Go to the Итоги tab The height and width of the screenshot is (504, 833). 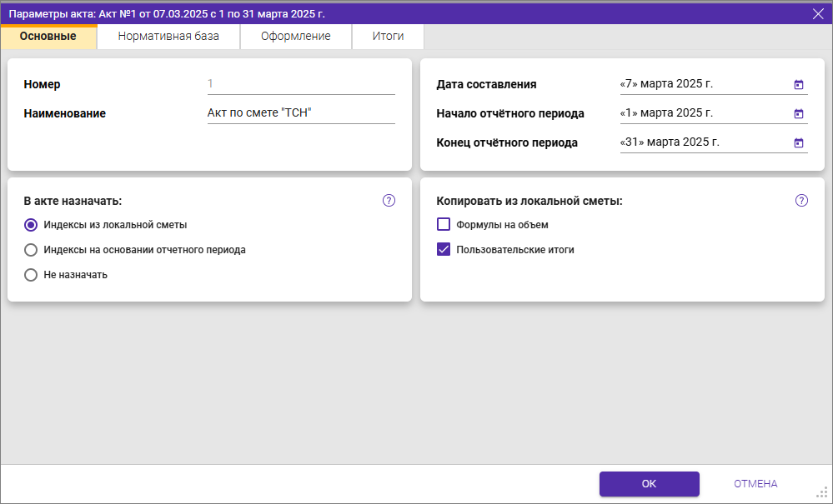388,37
